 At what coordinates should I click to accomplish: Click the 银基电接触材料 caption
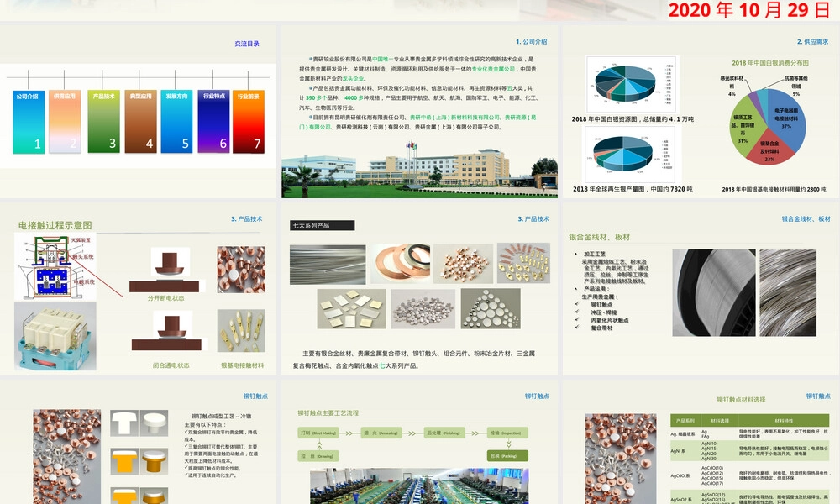[x=243, y=365]
